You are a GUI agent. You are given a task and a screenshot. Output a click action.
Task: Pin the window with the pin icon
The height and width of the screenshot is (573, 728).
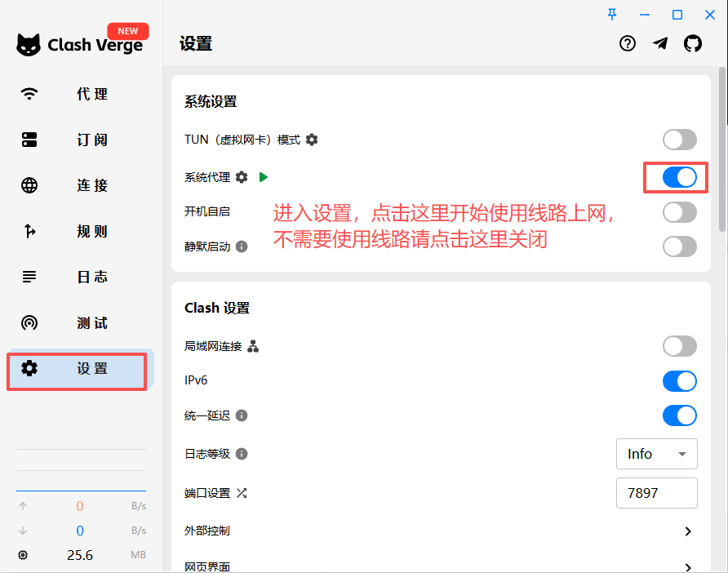[x=613, y=14]
